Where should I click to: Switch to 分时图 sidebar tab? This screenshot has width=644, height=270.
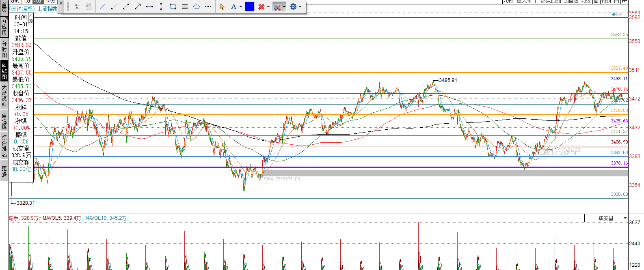coord(4,49)
